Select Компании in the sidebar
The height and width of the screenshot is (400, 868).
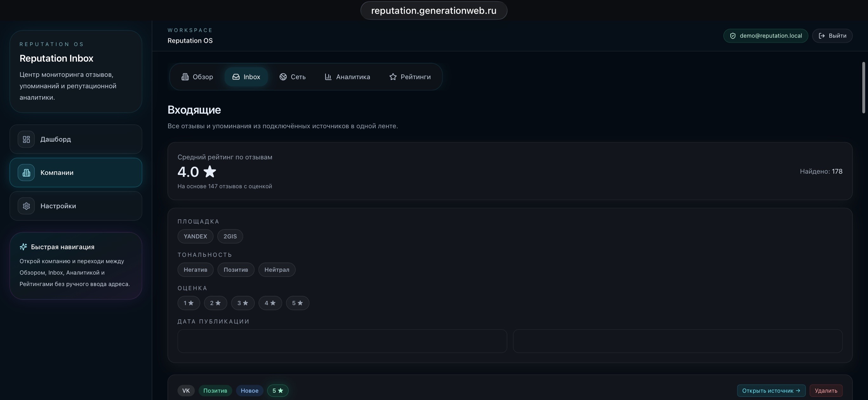76,173
